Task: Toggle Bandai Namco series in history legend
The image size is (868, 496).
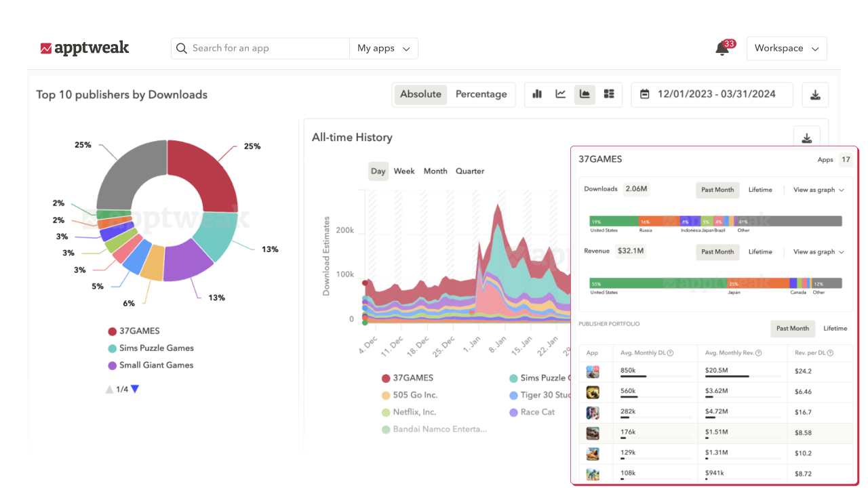Action: [434, 429]
